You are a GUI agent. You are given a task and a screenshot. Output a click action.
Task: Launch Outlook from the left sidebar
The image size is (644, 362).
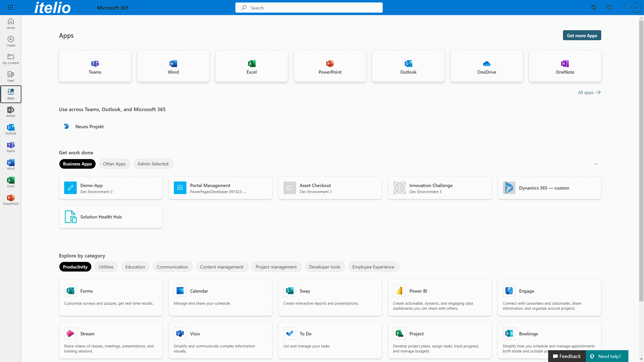click(x=11, y=129)
